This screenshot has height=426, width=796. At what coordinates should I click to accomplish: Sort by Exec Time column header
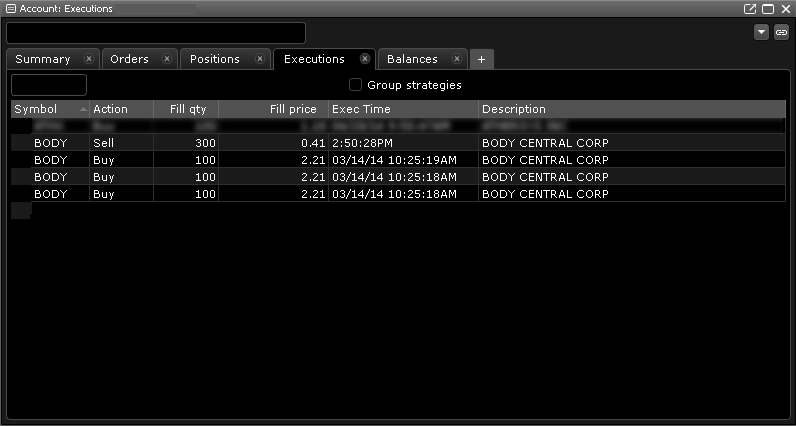pyautogui.click(x=404, y=109)
